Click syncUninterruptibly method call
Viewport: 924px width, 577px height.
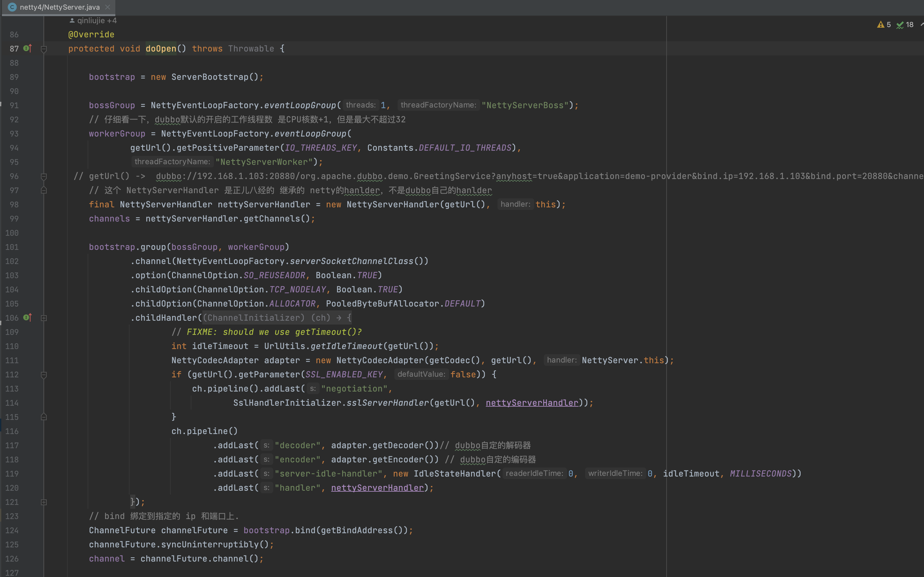point(210,544)
